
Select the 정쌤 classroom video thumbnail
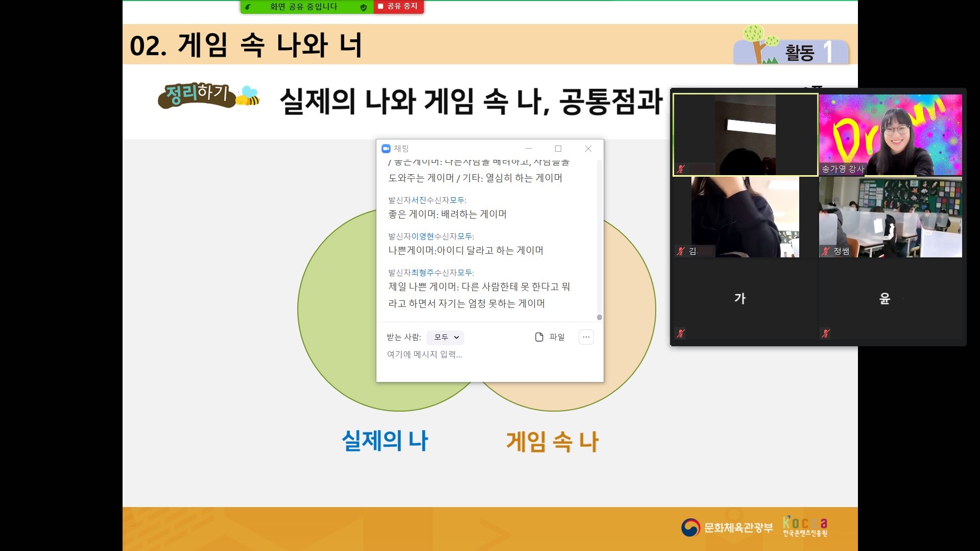coord(890,217)
